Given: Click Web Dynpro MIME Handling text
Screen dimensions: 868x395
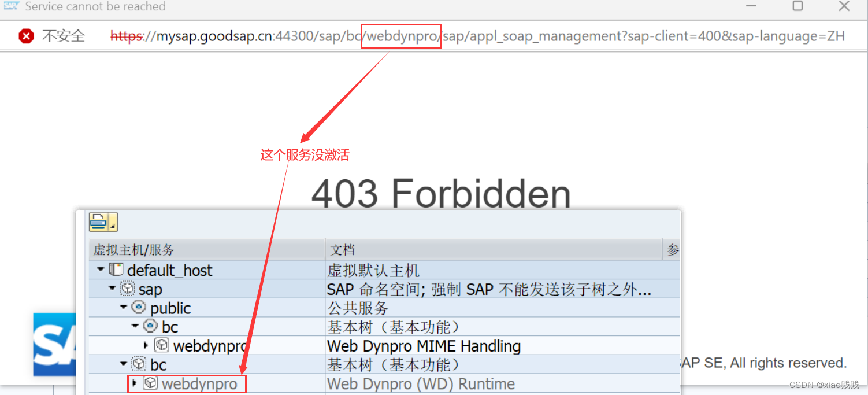Looking at the screenshot, I should pos(424,346).
